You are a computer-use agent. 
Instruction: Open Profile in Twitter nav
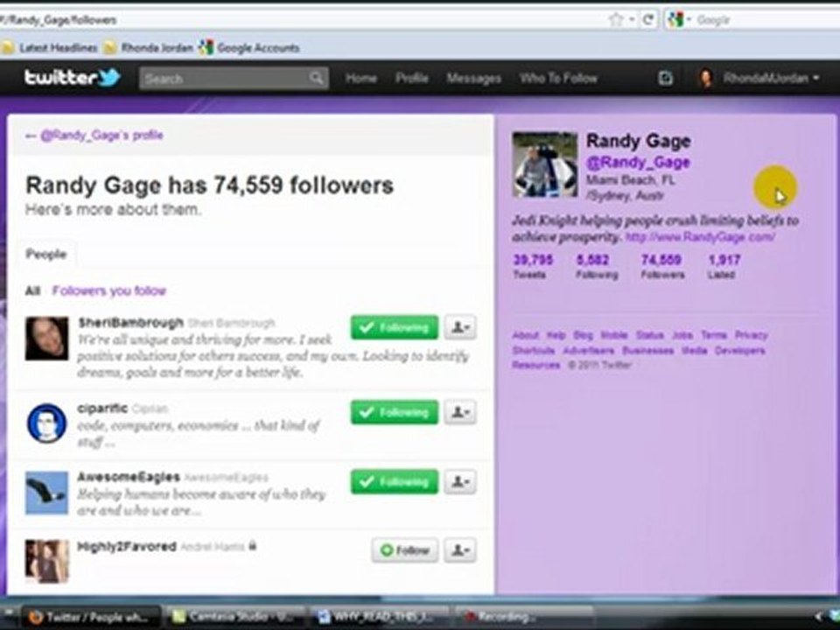(x=411, y=78)
